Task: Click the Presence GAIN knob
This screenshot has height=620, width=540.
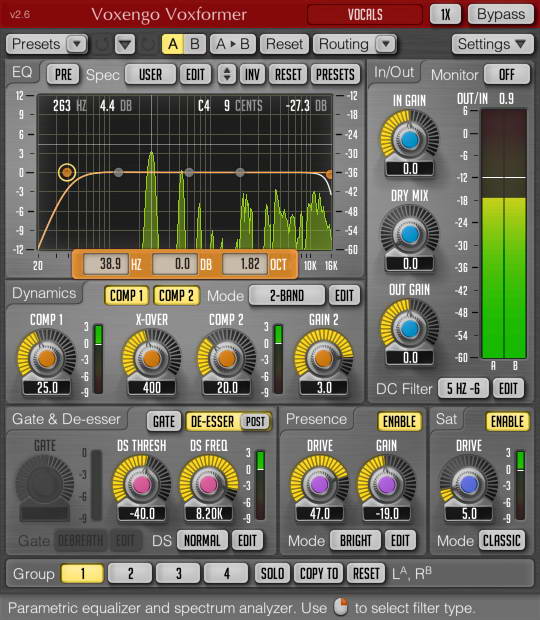Action: pyautogui.click(x=387, y=484)
